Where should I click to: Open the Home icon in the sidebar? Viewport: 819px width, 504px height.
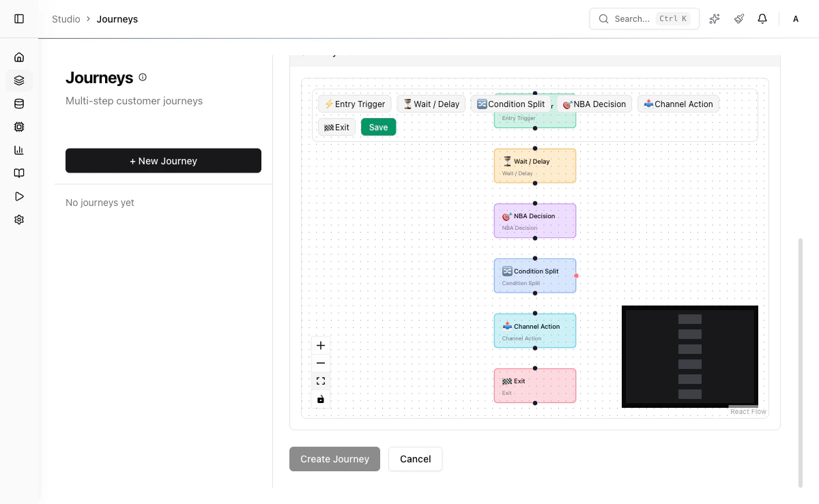coord(19,57)
